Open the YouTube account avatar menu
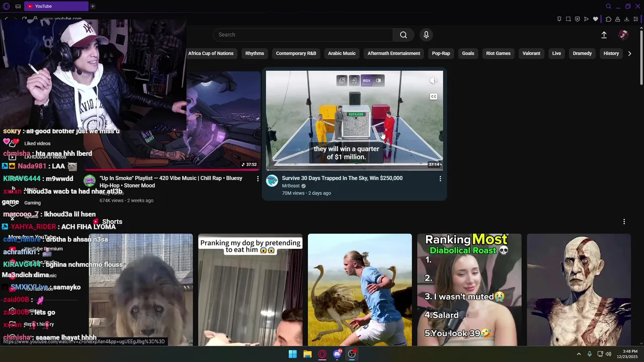 pyautogui.click(x=623, y=35)
